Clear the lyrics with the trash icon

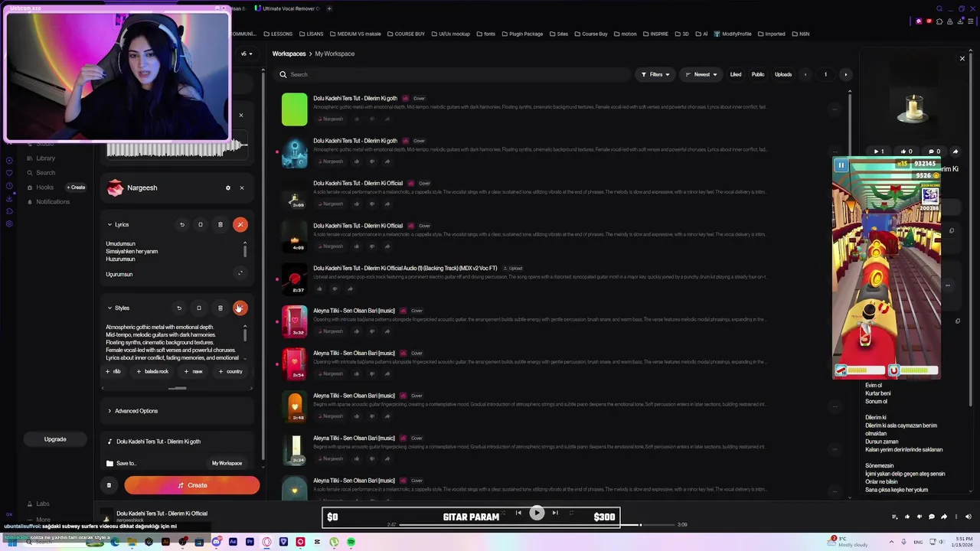220,224
